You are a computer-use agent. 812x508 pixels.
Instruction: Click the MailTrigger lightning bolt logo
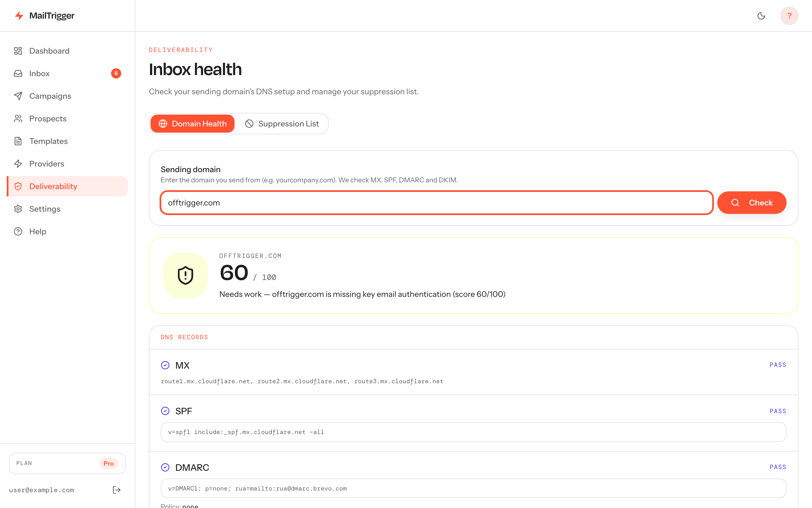(x=19, y=16)
